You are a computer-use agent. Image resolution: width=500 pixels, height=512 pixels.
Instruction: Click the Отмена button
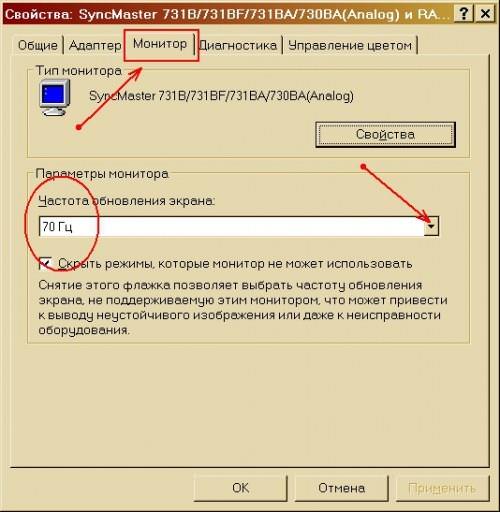341,488
